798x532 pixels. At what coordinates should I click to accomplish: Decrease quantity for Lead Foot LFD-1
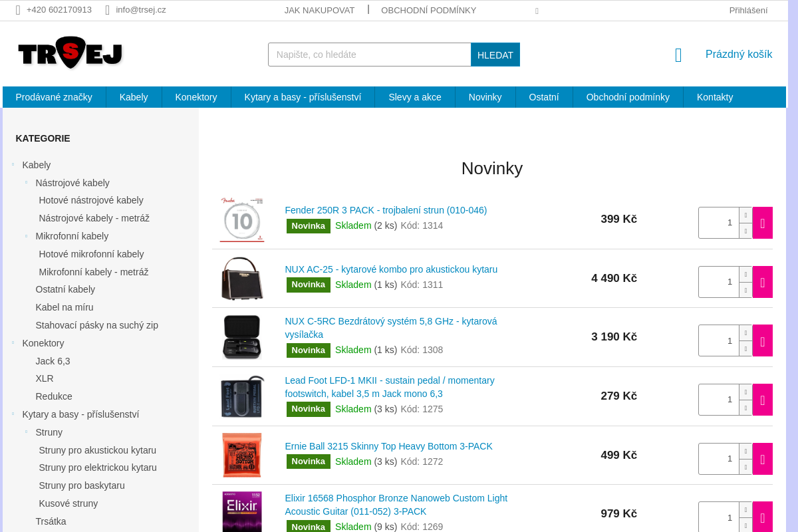(745, 408)
